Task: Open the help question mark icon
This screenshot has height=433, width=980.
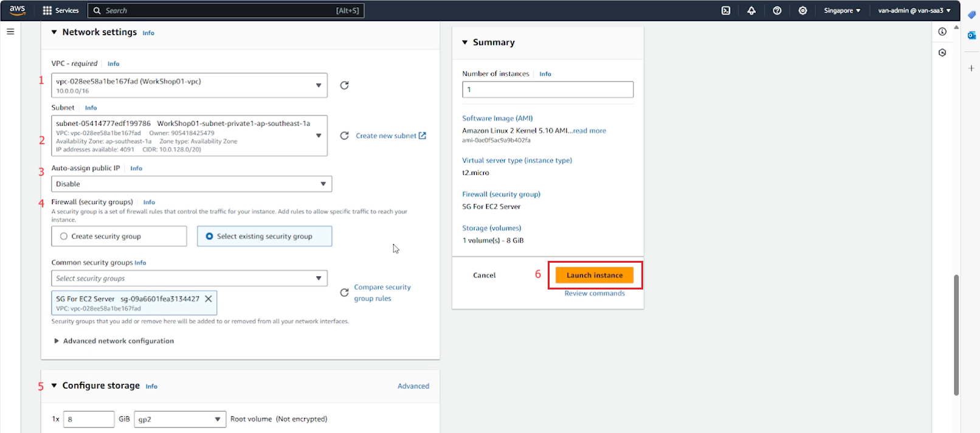Action: point(777,10)
